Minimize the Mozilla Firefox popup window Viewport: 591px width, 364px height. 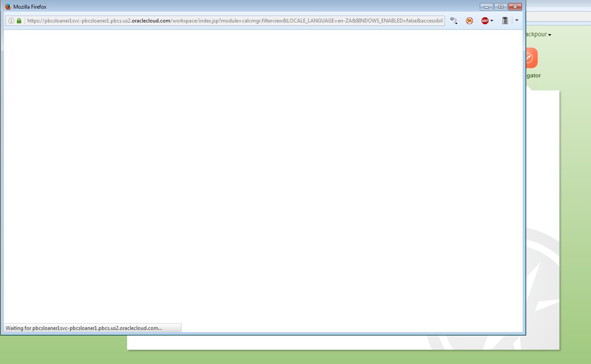tap(486, 7)
